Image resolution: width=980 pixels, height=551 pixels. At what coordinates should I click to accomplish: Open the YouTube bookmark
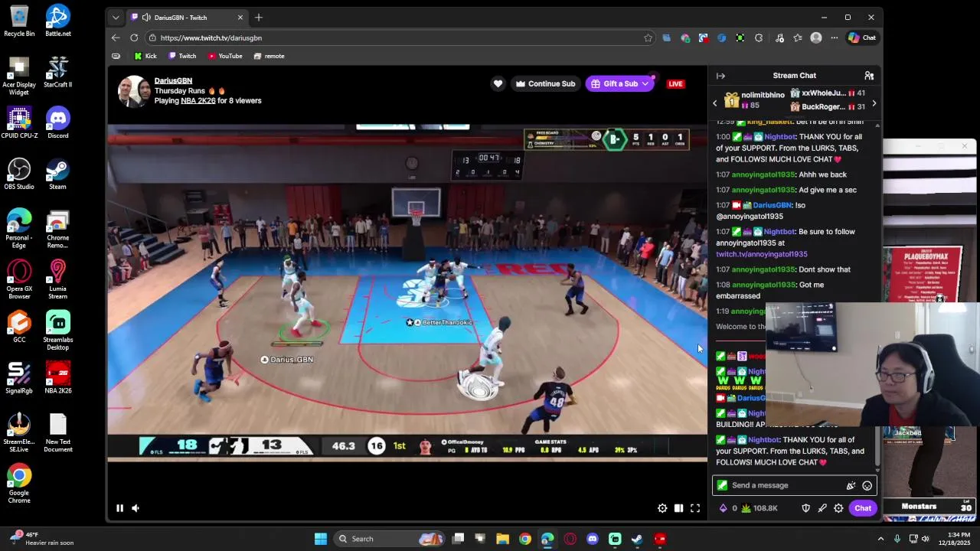225,56
